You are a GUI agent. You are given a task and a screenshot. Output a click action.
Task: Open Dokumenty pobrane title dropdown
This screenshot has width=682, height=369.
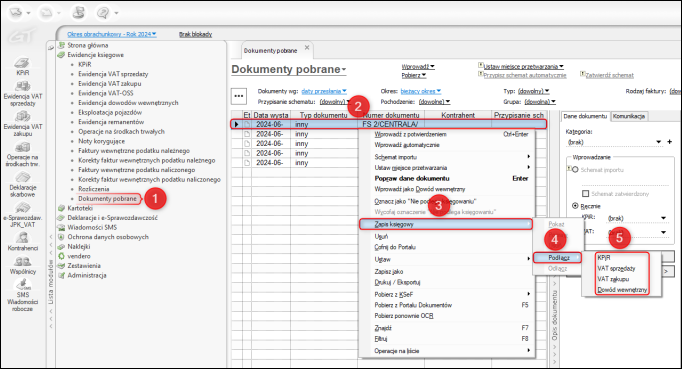pyautogui.click(x=289, y=69)
